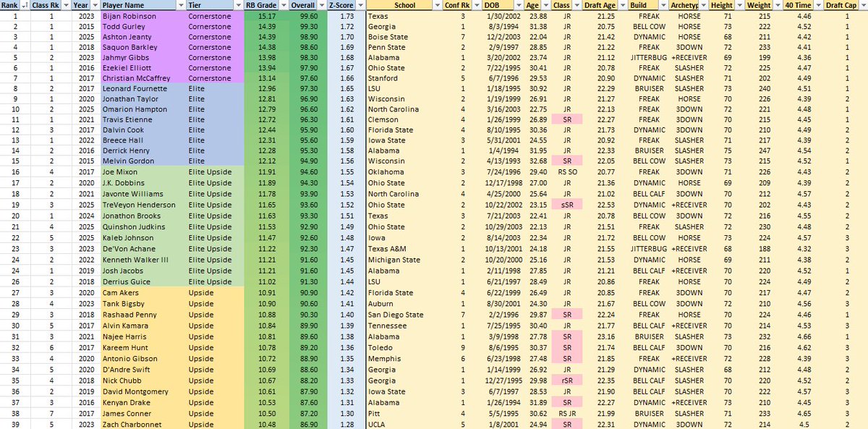
Task: Open the Archetype column filter dropdown
Action: 702,5
